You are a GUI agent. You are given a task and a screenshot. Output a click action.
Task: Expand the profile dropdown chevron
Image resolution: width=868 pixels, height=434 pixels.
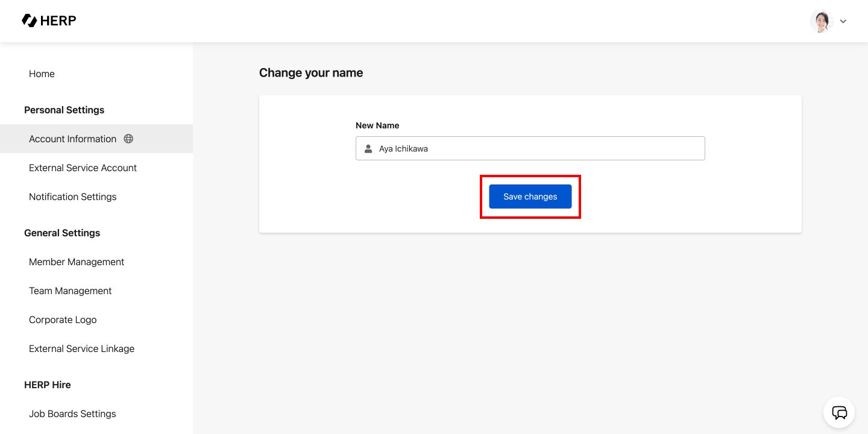pos(843,22)
